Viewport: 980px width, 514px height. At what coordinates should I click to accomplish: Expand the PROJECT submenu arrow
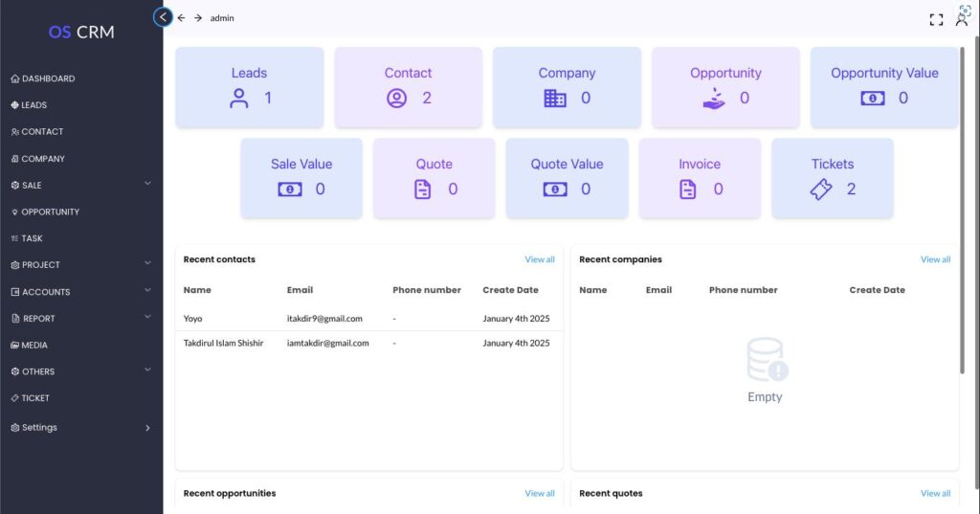pos(147,263)
